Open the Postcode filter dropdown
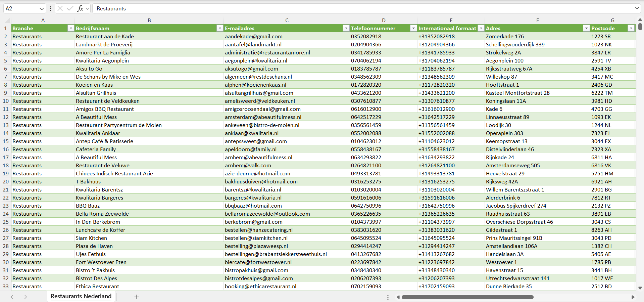Viewport: 644px width, 302px height. (x=631, y=28)
